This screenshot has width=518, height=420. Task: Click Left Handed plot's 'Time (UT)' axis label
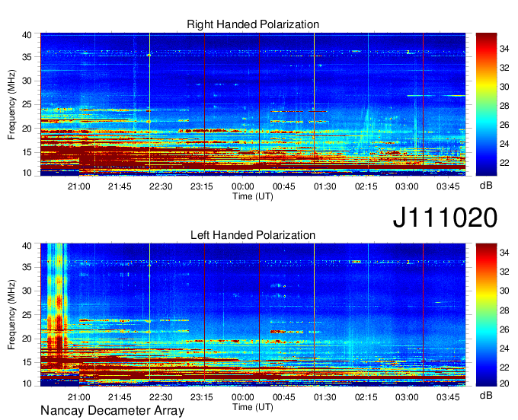point(253,407)
